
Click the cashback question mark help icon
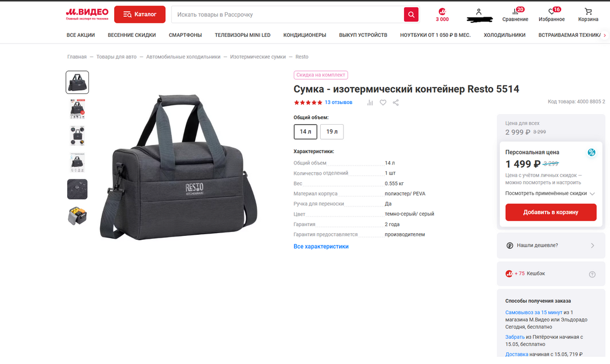click(x=592, y=274)
